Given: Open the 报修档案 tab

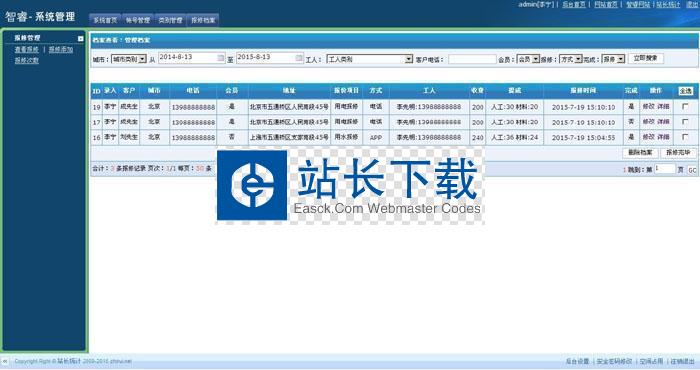Looking at the screenshot, I should 203,20.
